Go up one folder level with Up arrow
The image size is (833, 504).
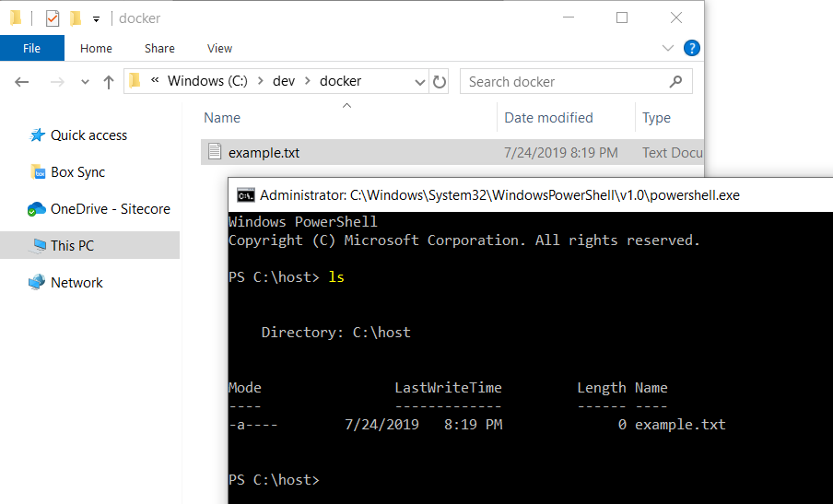point(109,82)
